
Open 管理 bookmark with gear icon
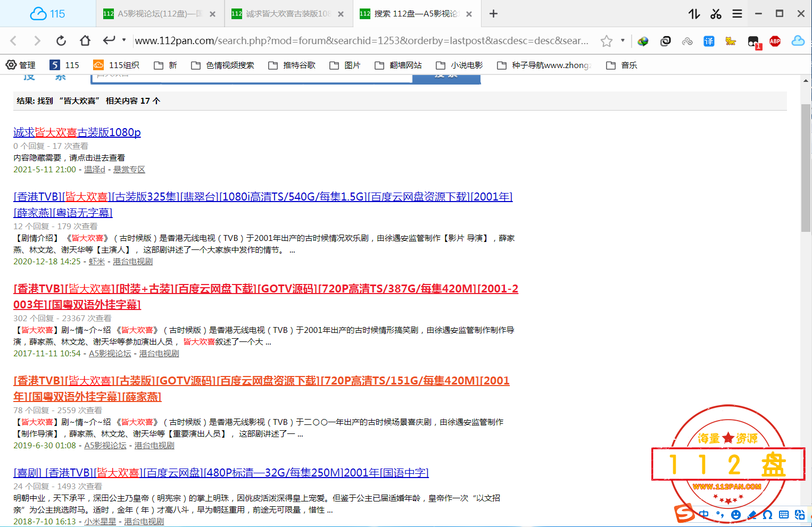pyautogui.click(x=21, y=65)
